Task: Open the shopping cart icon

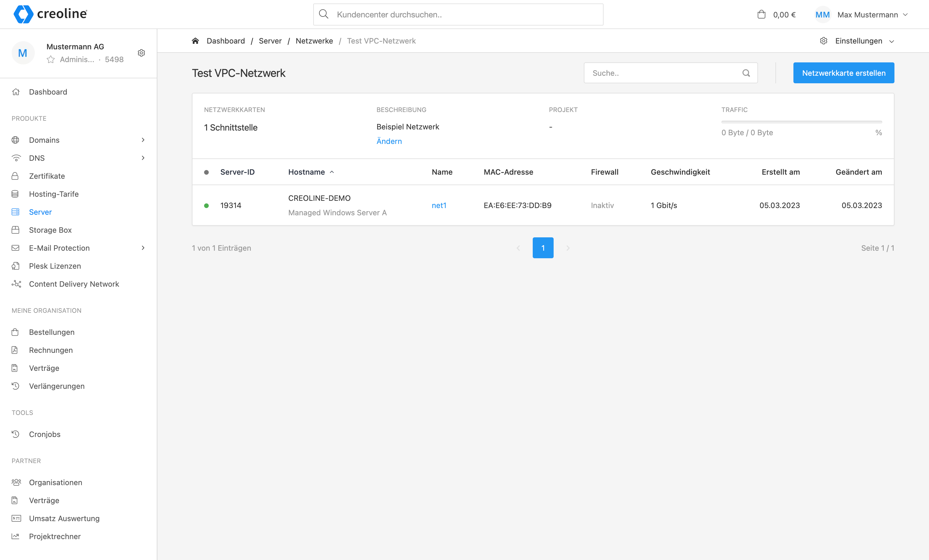Action: tap(761, 14)
